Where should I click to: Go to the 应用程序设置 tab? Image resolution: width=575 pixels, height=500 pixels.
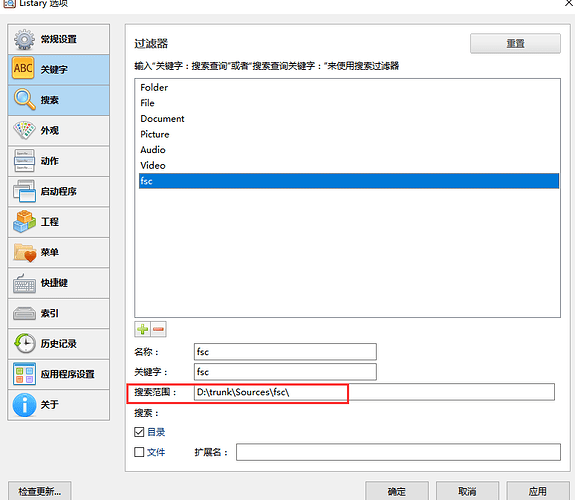click(x=59, y=374)
